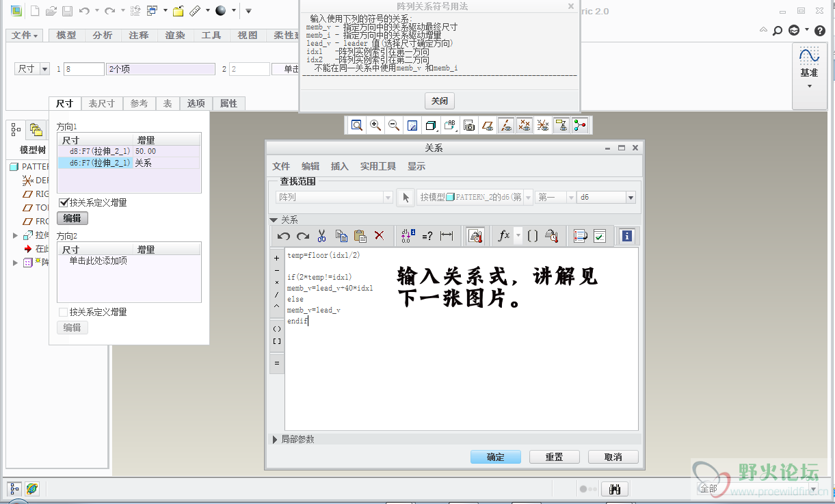Click the paste clipboard icon in relations toolbar
Image resolution: width=835 pixels, height=504 pixels.
[x=360, y=236]
